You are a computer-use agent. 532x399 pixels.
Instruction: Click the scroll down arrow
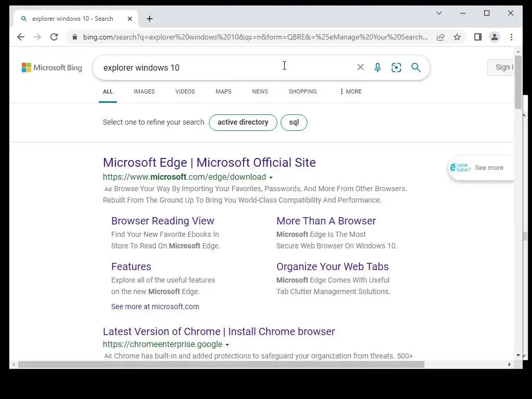[x=518, y=355]
